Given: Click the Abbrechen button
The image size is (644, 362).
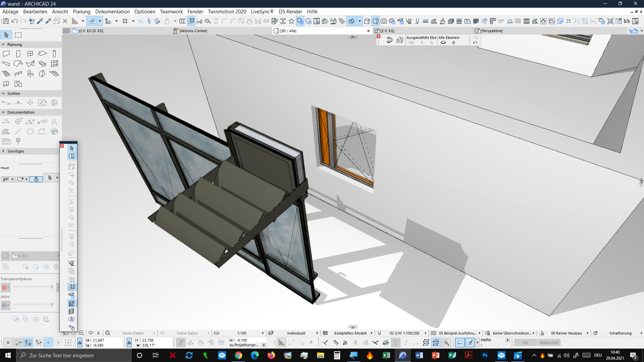Looking at the screenshot, I should (x=549, y=343).
